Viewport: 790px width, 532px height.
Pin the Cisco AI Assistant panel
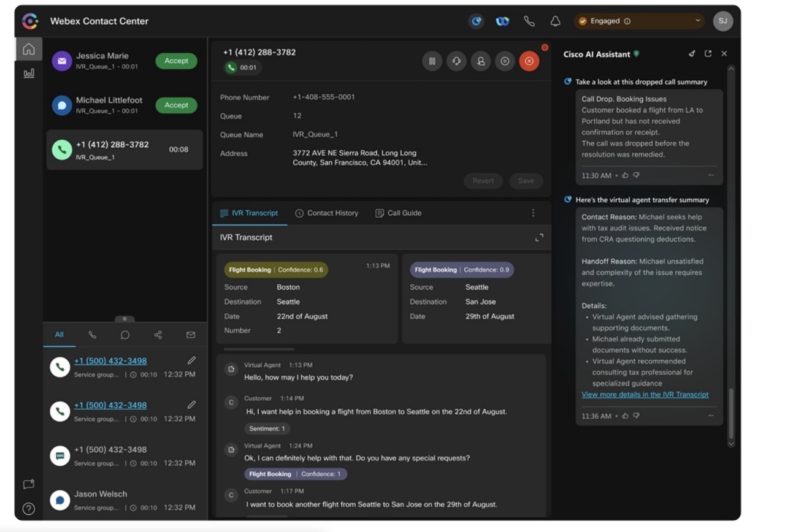[x=692, y=54]
